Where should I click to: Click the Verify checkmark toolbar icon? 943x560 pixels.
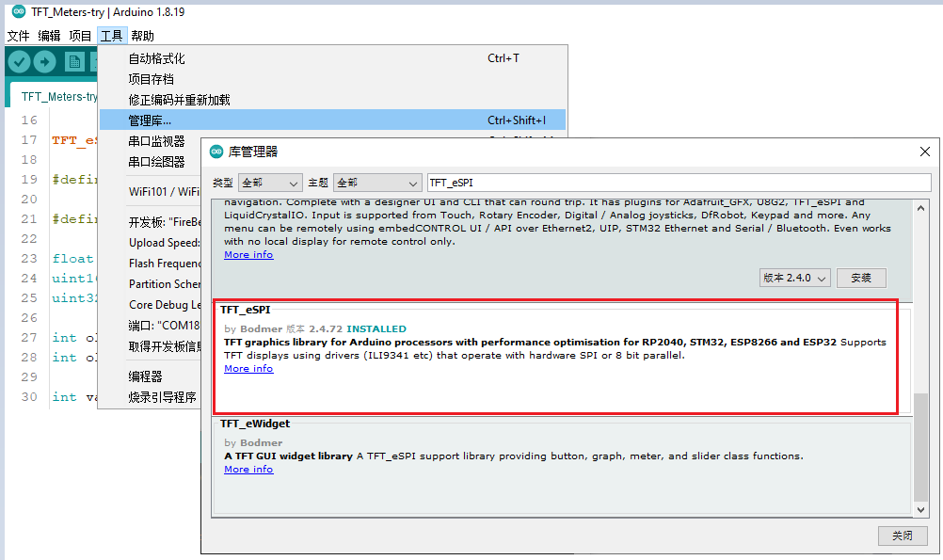[19, 61]
